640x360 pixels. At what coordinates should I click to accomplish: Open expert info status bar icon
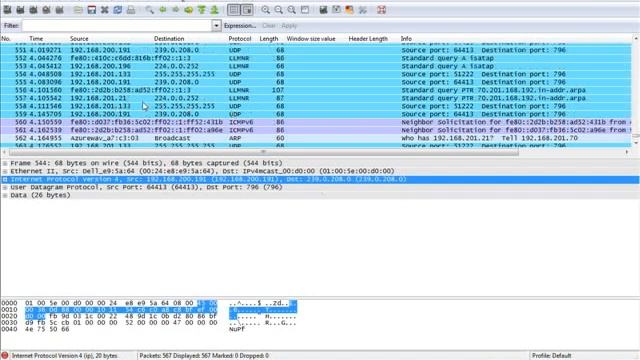pos(5,356)
